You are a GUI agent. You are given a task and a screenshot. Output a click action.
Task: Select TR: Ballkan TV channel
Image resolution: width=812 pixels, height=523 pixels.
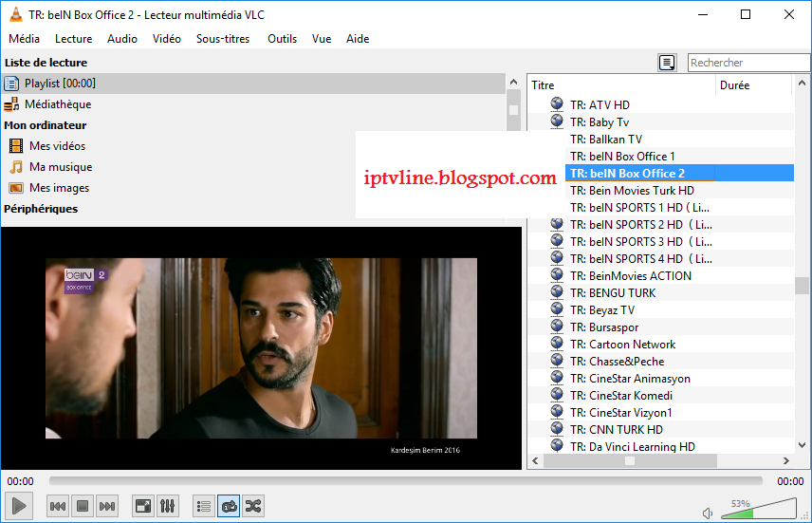[606, 140]
